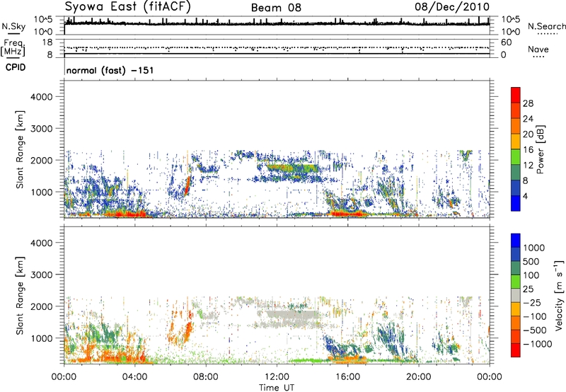566x392 pixels.
Task: Click "Slant Range [km]" label of velocity panel
Action: point(20,296)
